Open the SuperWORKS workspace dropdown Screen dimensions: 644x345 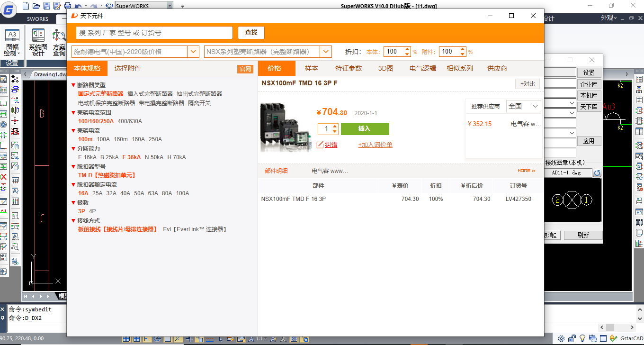pyautogui.click(x=170, y=6)
